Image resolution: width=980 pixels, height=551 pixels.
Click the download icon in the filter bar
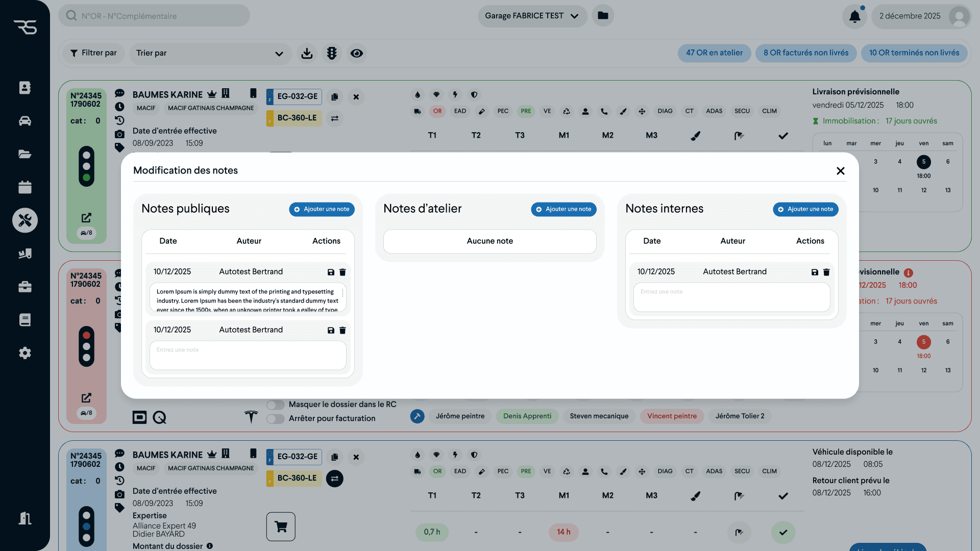point(307,53)
